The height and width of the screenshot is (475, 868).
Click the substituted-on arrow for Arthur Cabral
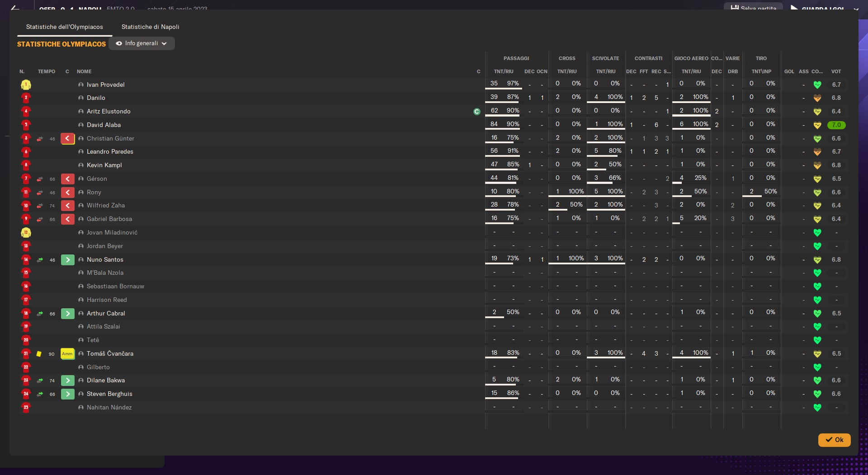click(67, 313)
